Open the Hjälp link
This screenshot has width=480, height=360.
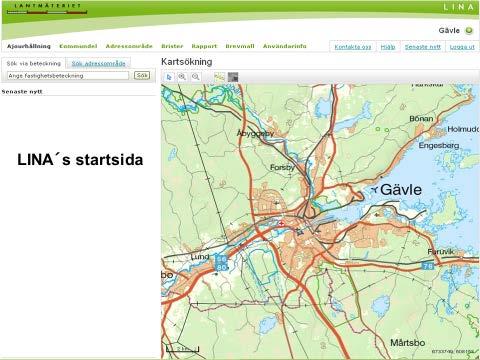[388, 47]
